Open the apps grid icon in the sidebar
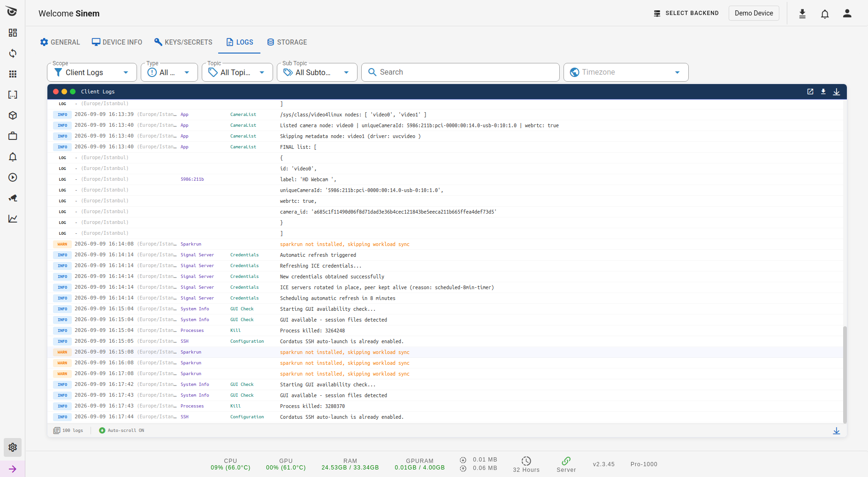Viewport: 868px width, 477px height. point(13,74)
